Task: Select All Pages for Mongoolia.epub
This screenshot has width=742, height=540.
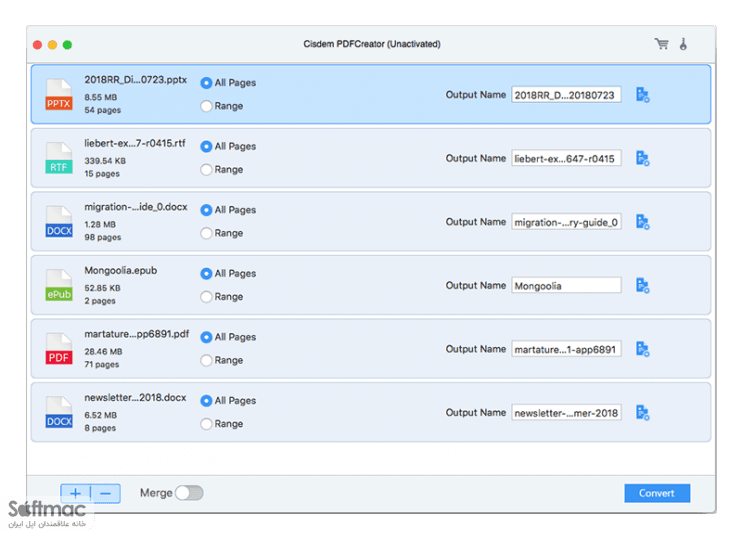Action: click(x=206, y=274)
